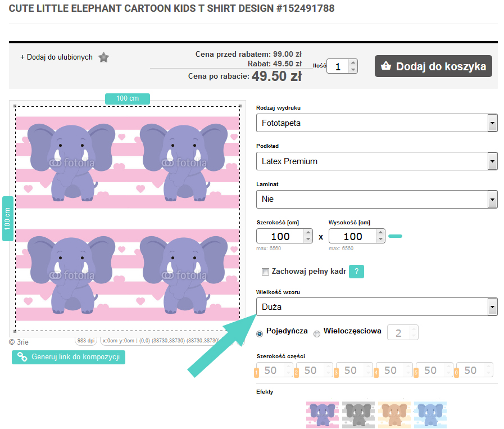Increase quantity with up arrow
The width and height of the screenshot is (504, 429).
pyautogui.click(x=353, y=63)
